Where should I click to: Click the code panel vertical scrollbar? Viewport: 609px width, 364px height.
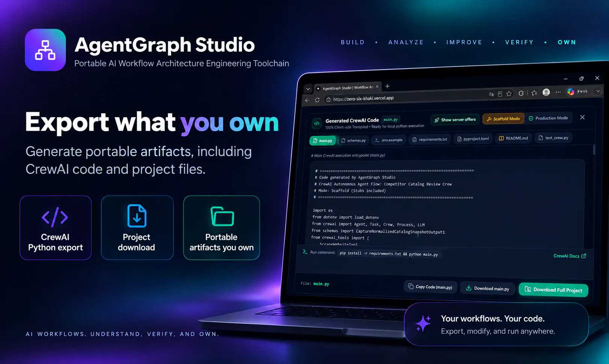(x=594, y=150)
